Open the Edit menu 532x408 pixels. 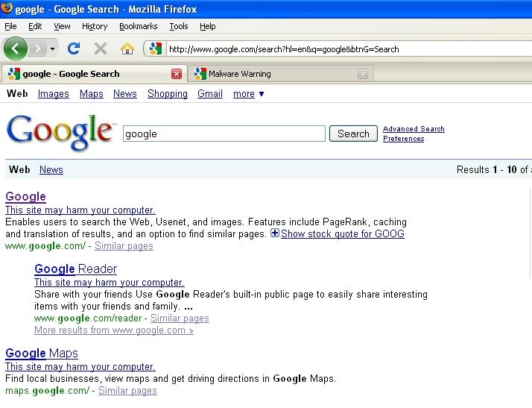(35, 26)
